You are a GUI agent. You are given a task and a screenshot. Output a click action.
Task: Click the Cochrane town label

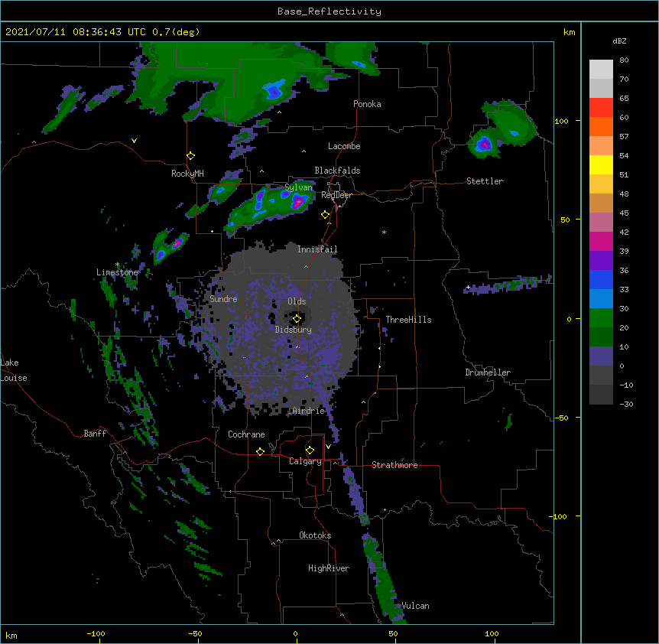pyautogui.click(x=246, y=434)
